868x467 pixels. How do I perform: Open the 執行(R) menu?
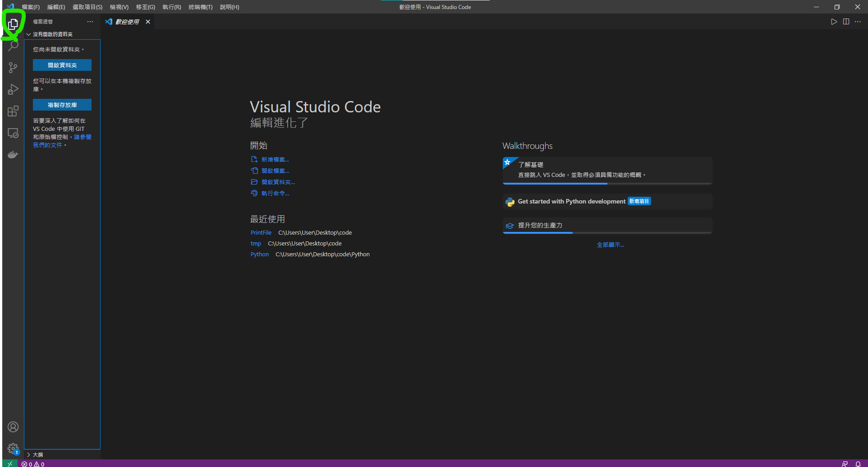click(172, 7)
